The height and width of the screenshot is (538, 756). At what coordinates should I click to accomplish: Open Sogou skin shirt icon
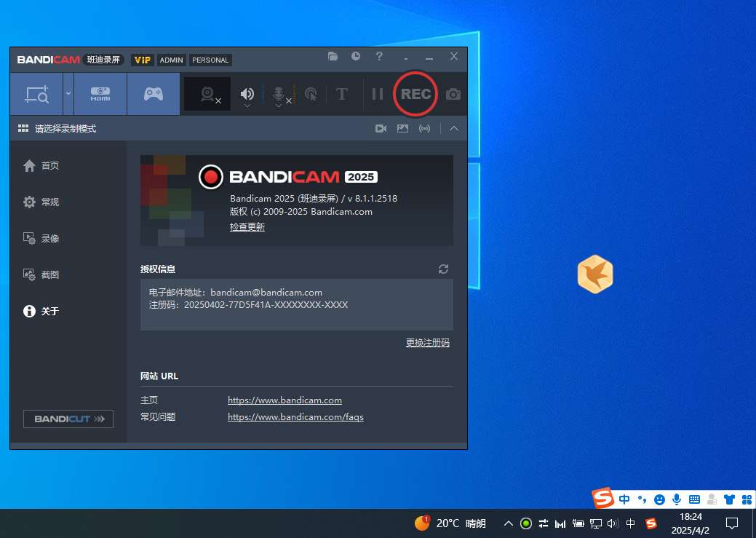[x=730, y=499]
